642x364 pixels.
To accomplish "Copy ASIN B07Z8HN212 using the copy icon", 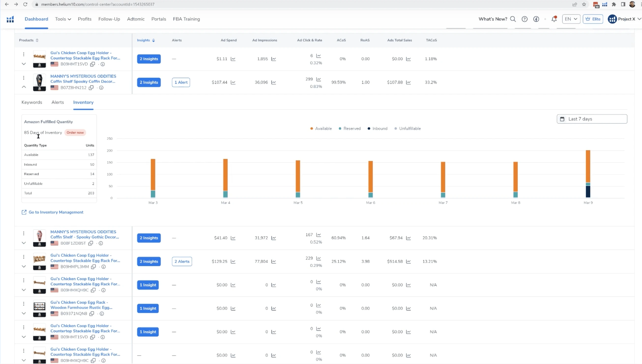I will coord(91,87).
